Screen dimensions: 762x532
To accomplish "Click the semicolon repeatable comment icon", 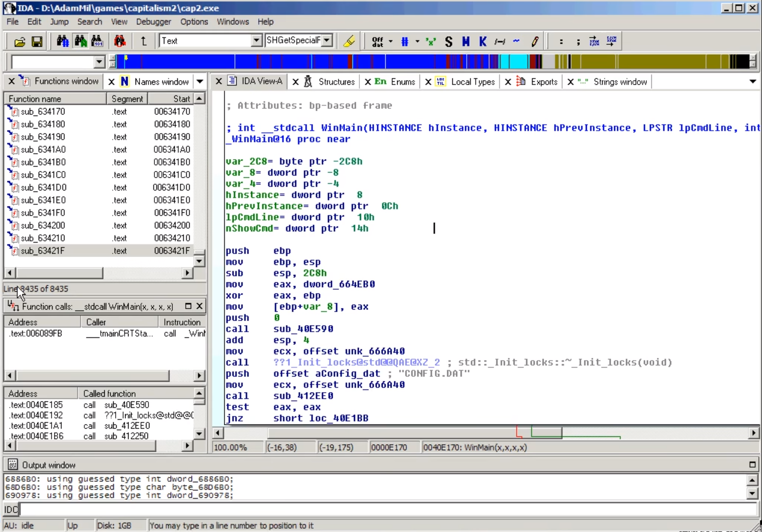I will (578, 42).
